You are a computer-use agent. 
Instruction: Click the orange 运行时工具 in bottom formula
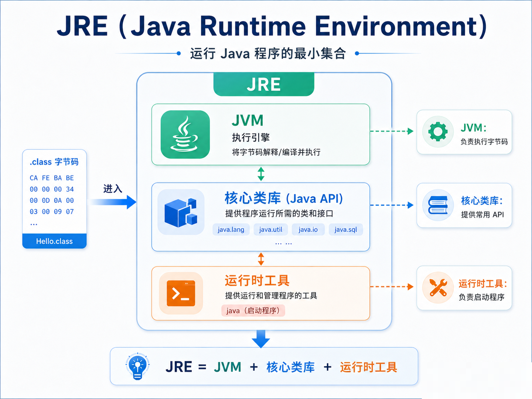369,367
